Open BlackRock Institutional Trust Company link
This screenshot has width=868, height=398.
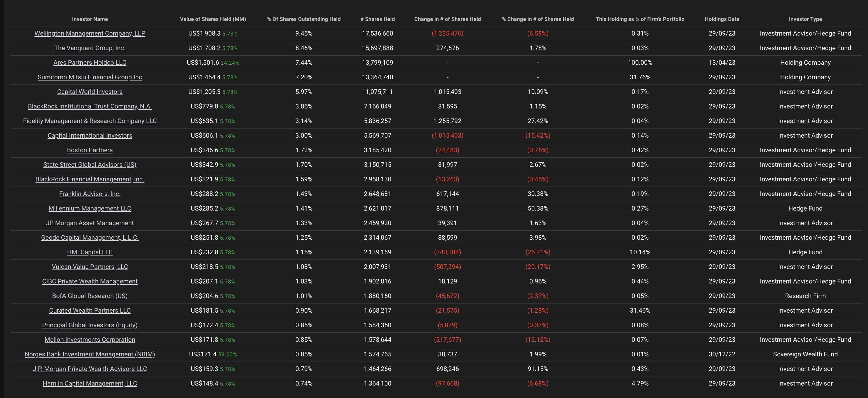(x=90, y=106)
